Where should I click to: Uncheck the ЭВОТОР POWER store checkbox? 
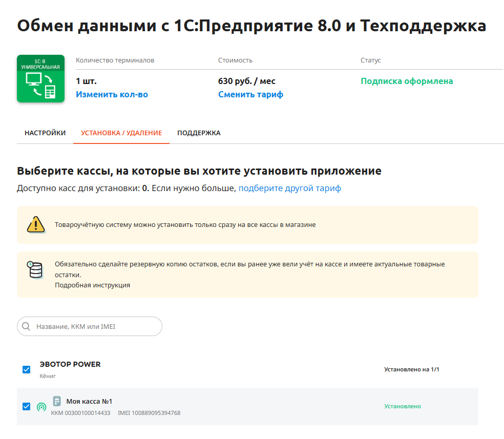(x=26, y=369)
